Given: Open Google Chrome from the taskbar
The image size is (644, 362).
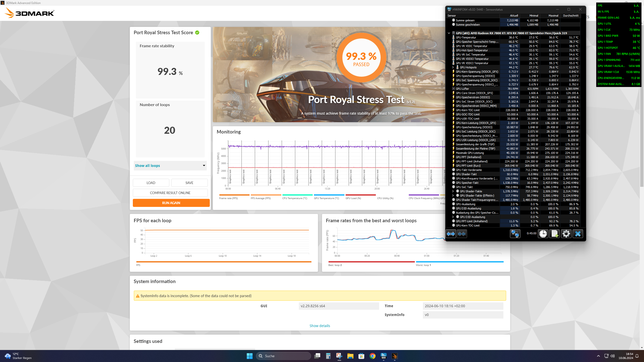Looking at the screenshot, I should (373, 356).
